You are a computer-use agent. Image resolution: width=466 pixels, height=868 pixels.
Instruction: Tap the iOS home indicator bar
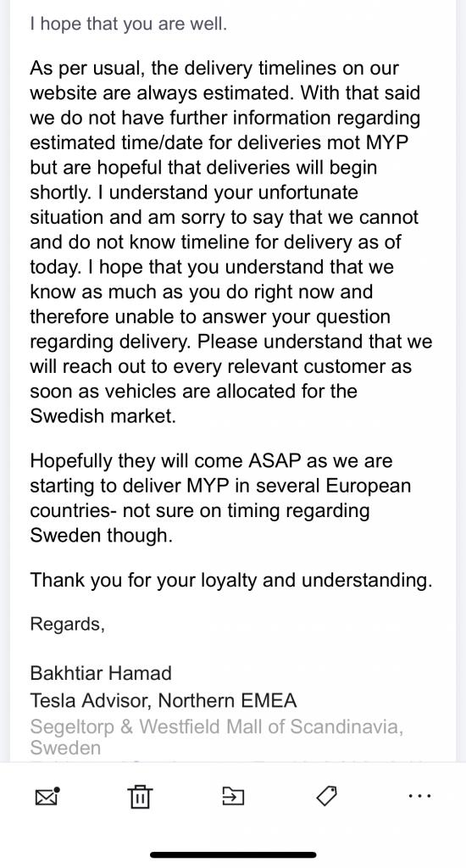pyautogui.click(x=233, y=854)
